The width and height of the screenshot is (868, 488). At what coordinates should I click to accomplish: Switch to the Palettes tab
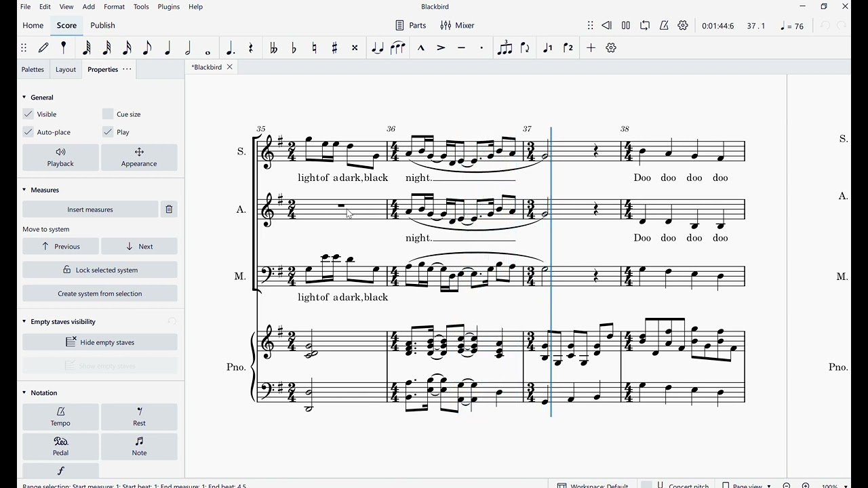[x=33, y=69]
